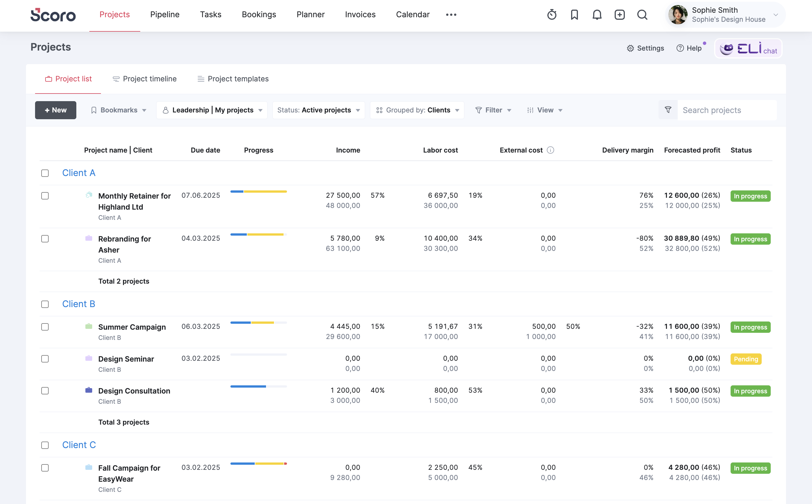Click the External cost info icon
This screenshot has height=504, width=812.
[x=550, y=150]
